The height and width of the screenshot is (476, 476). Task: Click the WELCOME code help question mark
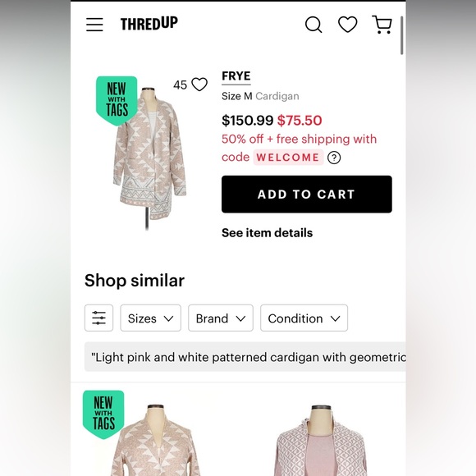[334, 158]
